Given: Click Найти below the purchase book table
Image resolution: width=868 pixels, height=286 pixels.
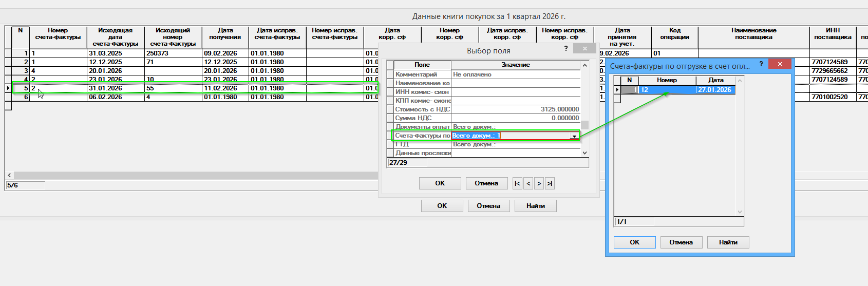Looking at the screenshot, I should [535, 206].
